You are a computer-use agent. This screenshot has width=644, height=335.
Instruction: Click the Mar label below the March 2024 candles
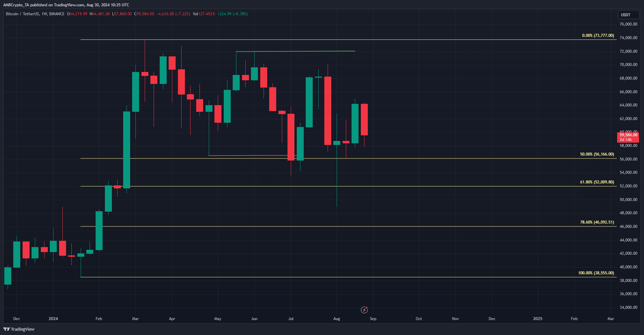[x=135, y=319]
